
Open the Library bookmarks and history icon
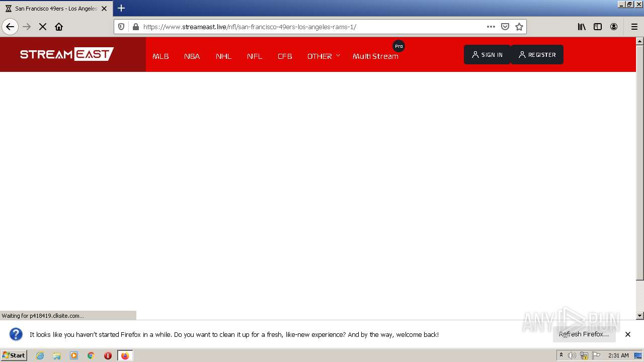coord(582,27)
